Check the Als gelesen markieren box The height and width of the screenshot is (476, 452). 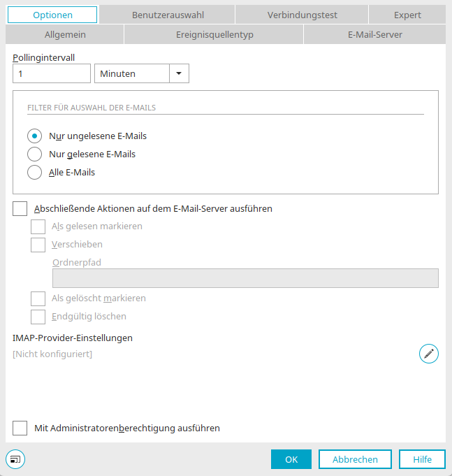coord(38,226)
